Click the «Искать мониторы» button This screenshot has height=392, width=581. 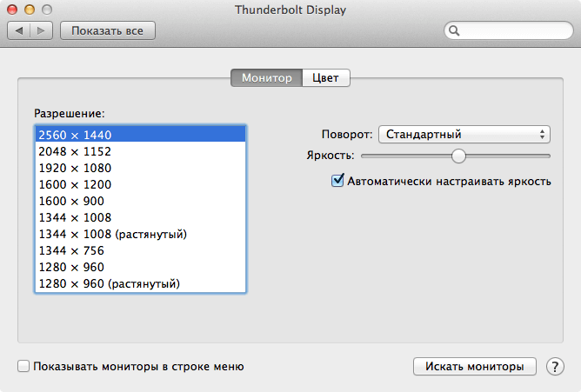pyautogui.click(x=475, y=367)
